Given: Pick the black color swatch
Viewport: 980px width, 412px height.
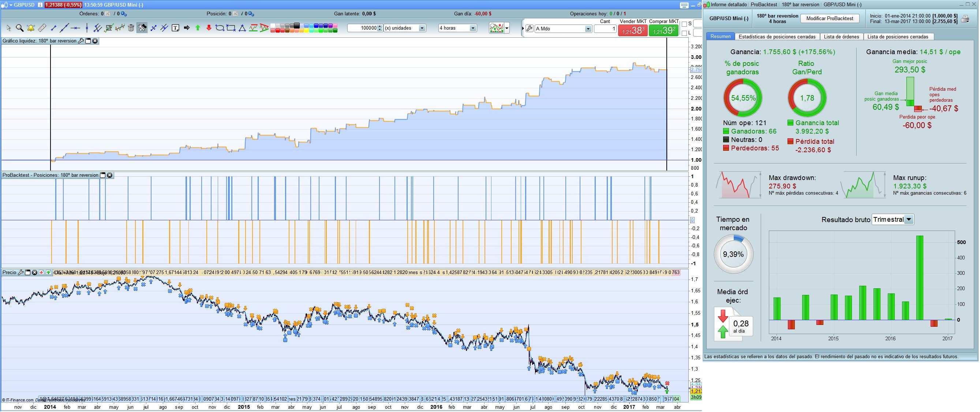Looking at the screenshot, I should [297, 26].
